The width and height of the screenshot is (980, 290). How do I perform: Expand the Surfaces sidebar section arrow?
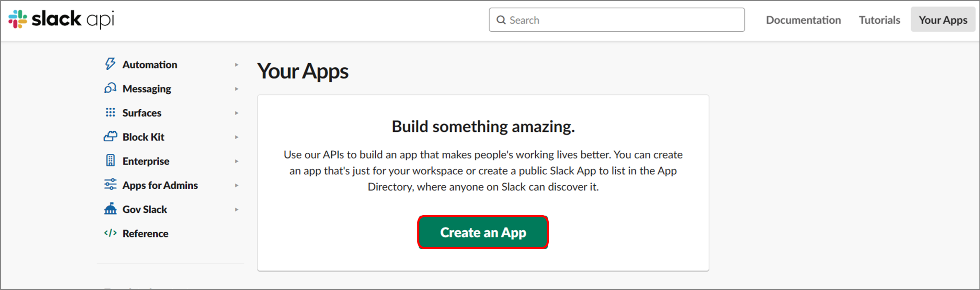tap(237, 113)
